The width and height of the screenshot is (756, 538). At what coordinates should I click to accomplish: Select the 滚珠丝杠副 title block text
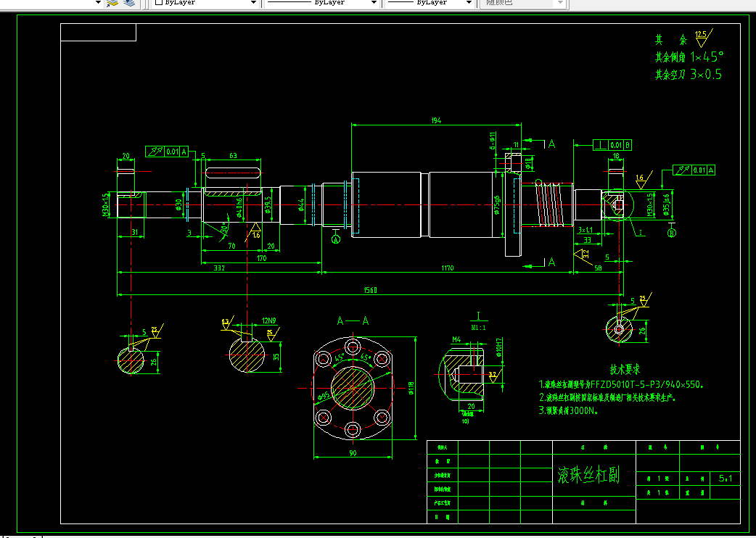588,475
